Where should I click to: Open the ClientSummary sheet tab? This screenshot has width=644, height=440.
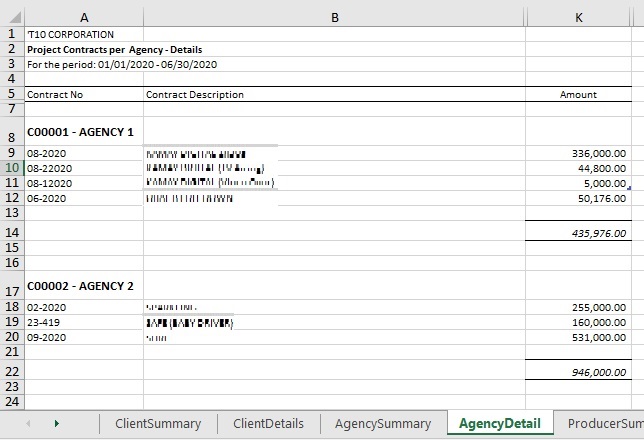point(158,424)
